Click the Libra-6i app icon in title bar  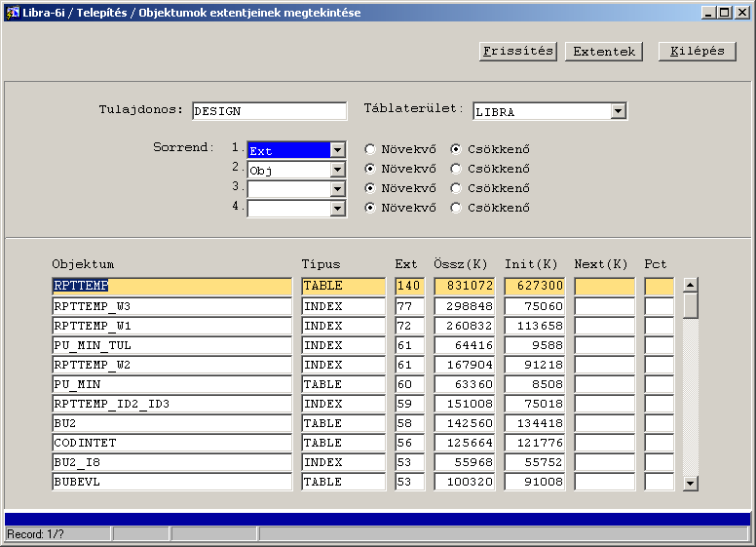click(x=12, y=13)
